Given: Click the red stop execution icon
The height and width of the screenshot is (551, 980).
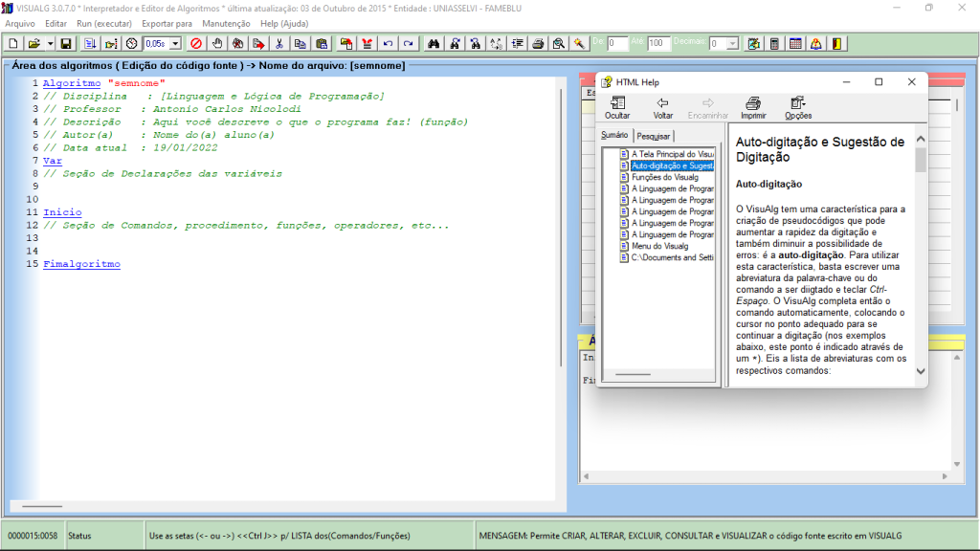Looking at the screenshot, I should pos(195,43).
